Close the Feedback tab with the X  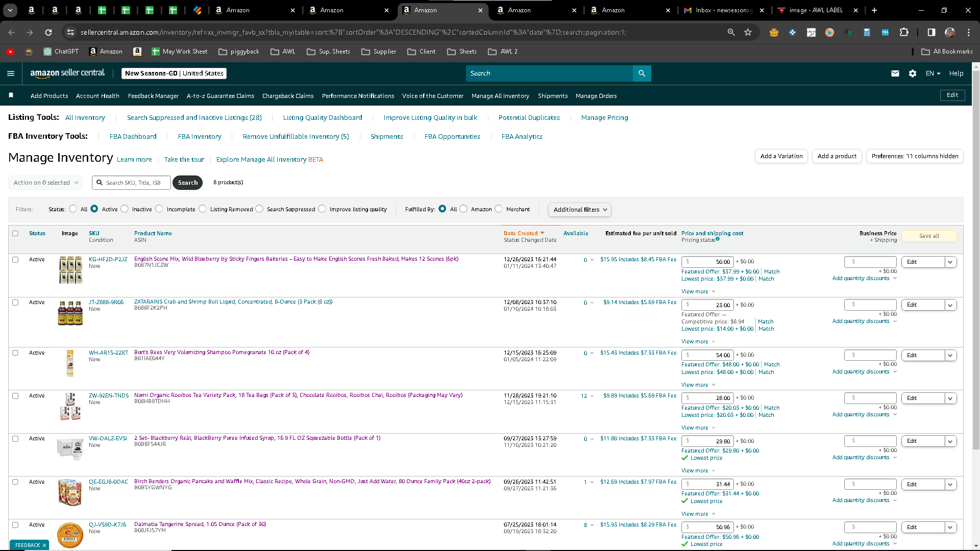coord(44,545)
